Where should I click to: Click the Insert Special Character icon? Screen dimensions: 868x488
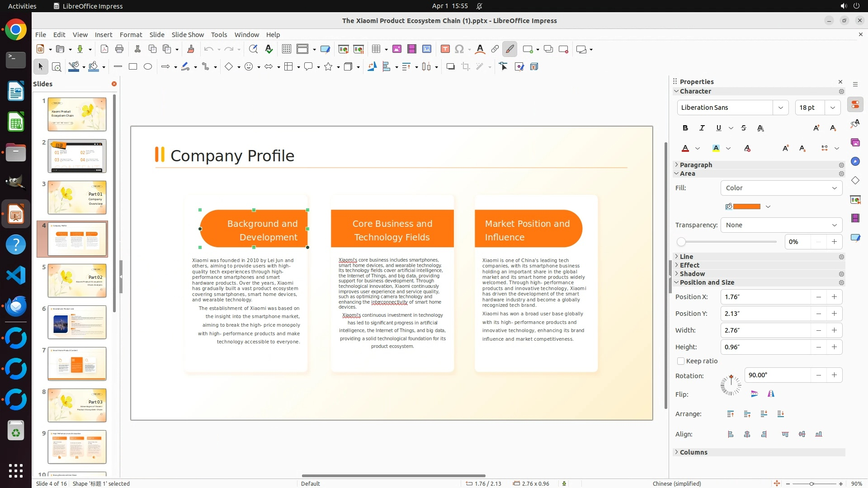coord(459,49)
